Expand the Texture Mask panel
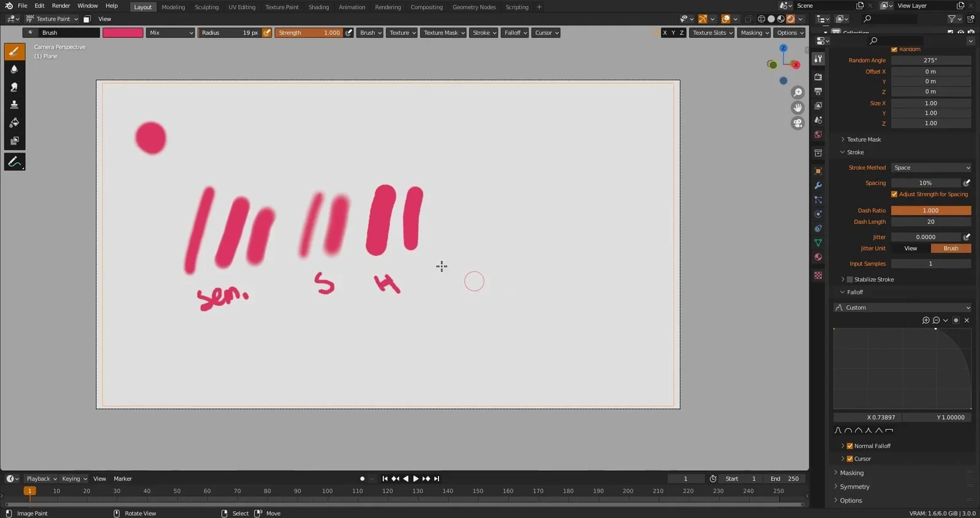 tap(864, 140)
